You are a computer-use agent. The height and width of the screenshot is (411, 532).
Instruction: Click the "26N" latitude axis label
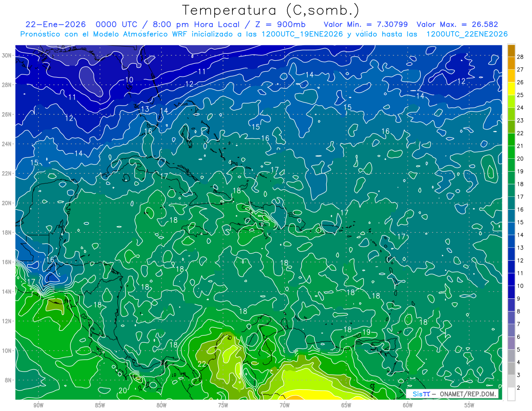7,114
